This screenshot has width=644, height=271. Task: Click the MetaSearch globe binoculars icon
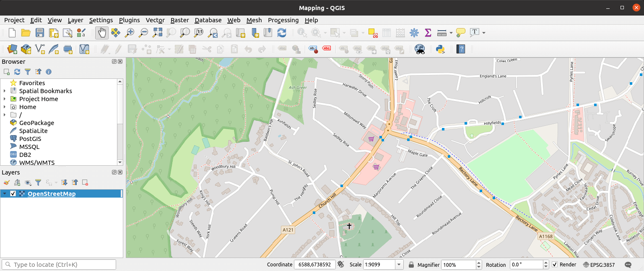420,49
